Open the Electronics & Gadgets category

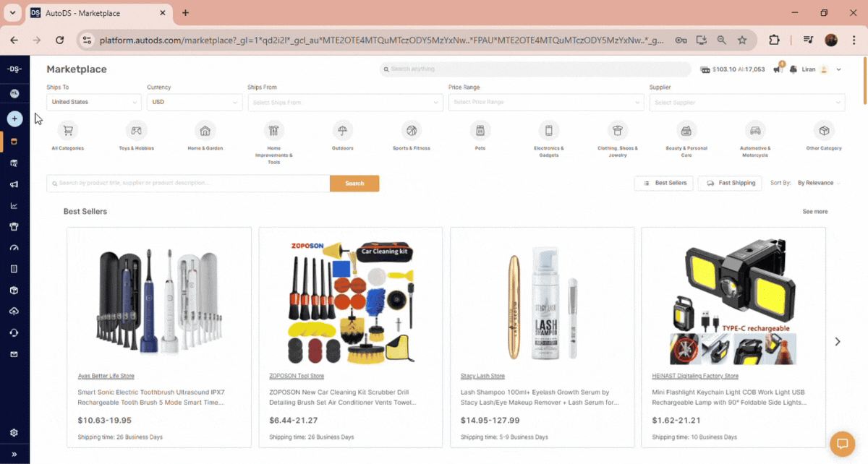(548, 134)
